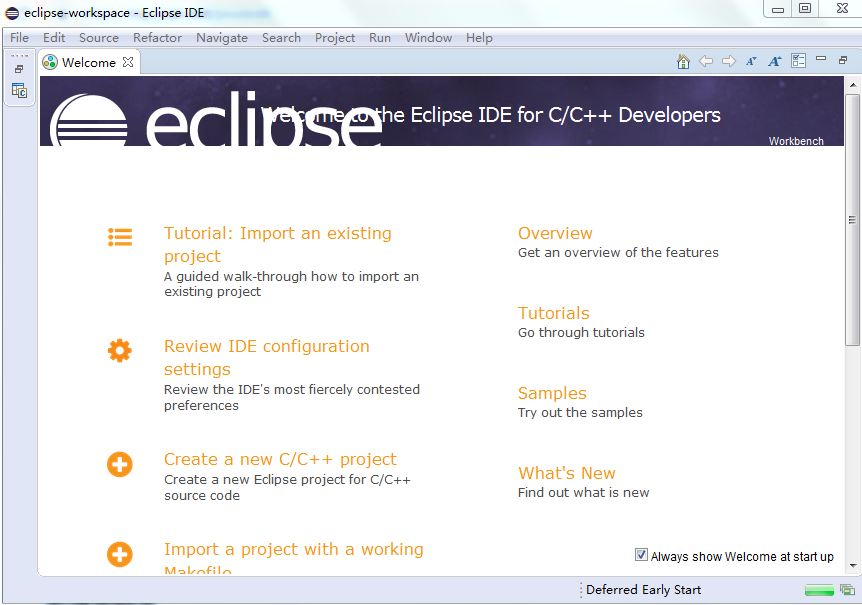Open Tutorial: Import an existing project
The width and height of the screenshot is (862, 605).
pyautogui.click(x=278, y=245)
